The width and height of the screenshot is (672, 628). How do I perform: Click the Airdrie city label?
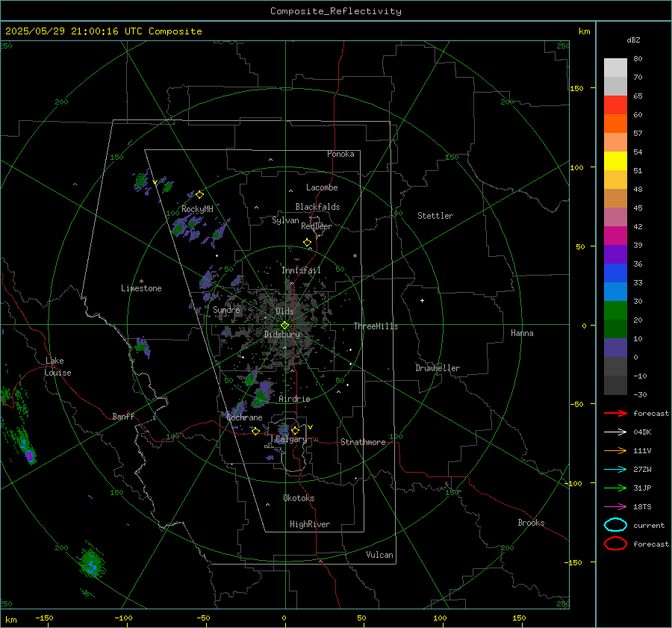coord(294,399)
